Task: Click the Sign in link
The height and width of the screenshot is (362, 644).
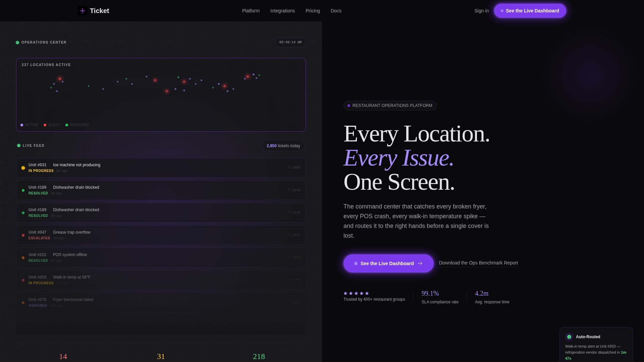Action: (481, 11)
